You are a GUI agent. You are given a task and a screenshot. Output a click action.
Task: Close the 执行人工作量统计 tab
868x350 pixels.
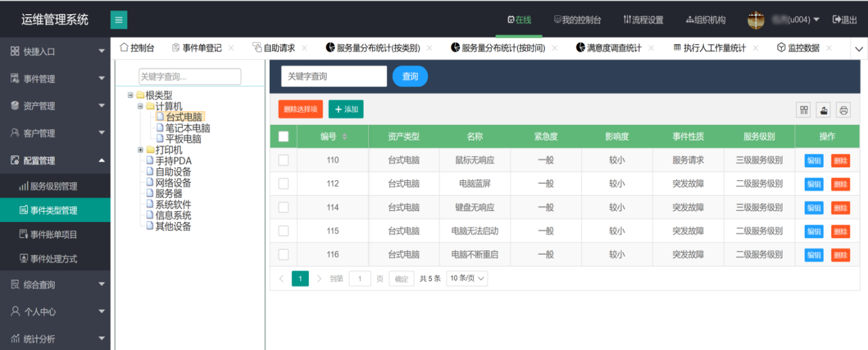pos(755,48)
